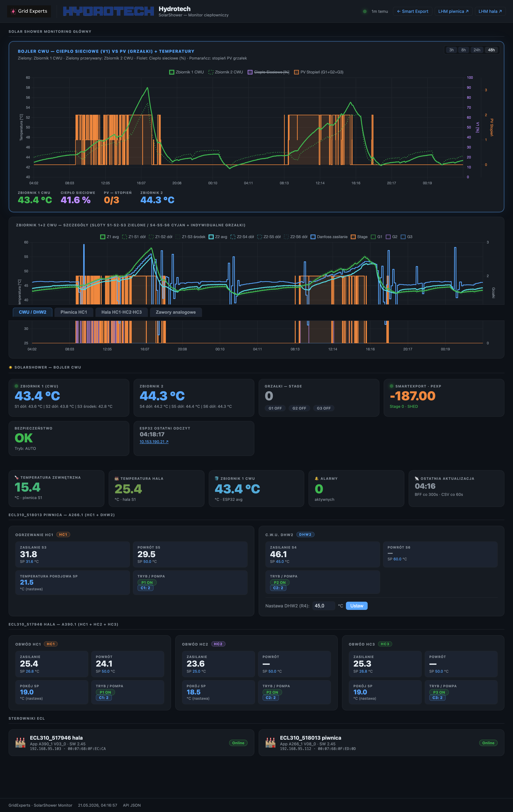Image resolution: width=513 pixels, height=812 pixels.
Task: Open the API JSON footer link
Action: coord(132,805)
